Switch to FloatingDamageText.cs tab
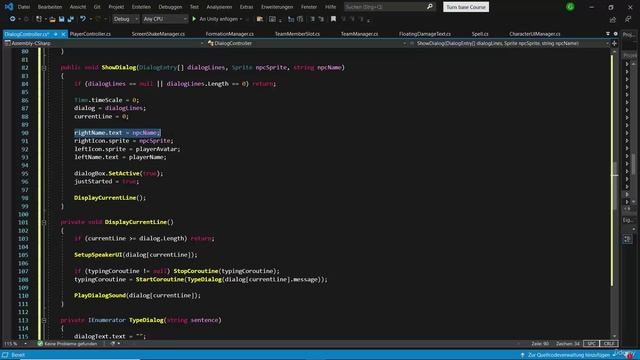This screenshot has width=640, height=360. pyautogui.click(x=425, y=34)
